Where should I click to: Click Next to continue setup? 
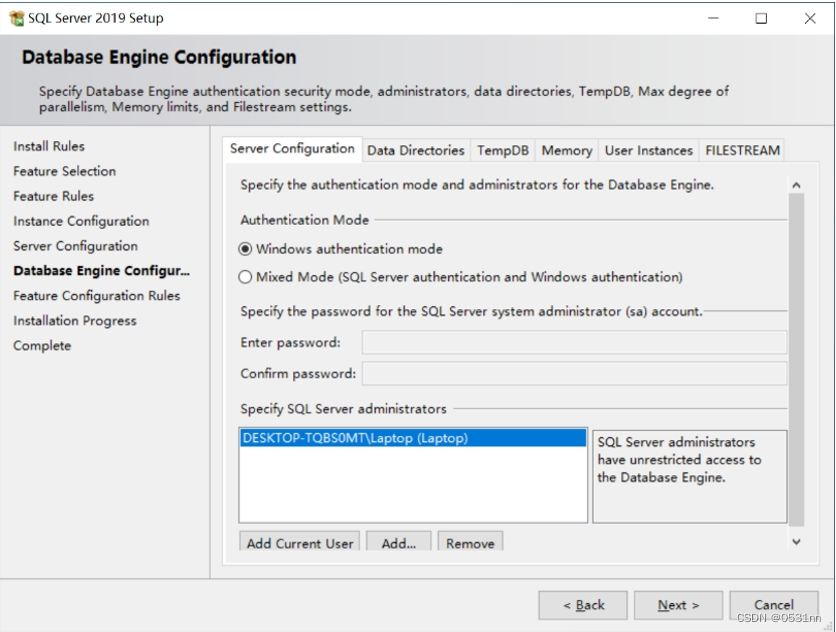678,605
